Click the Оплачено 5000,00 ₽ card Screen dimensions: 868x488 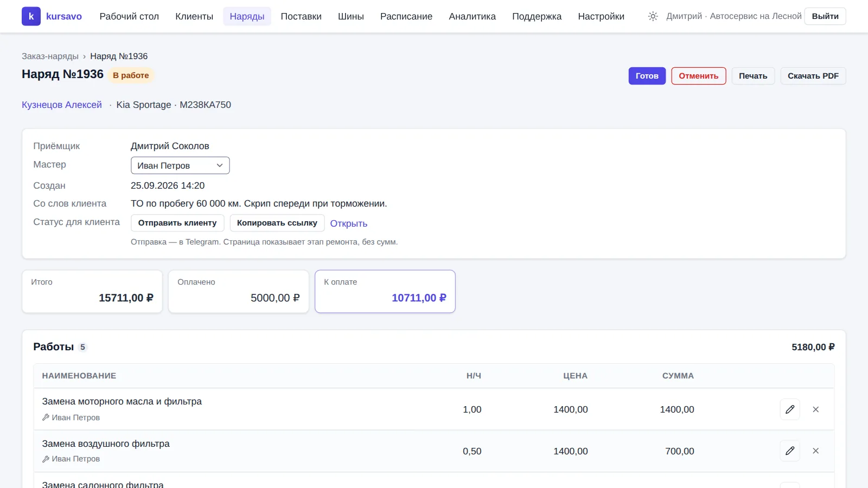click(x=239, y=292)
